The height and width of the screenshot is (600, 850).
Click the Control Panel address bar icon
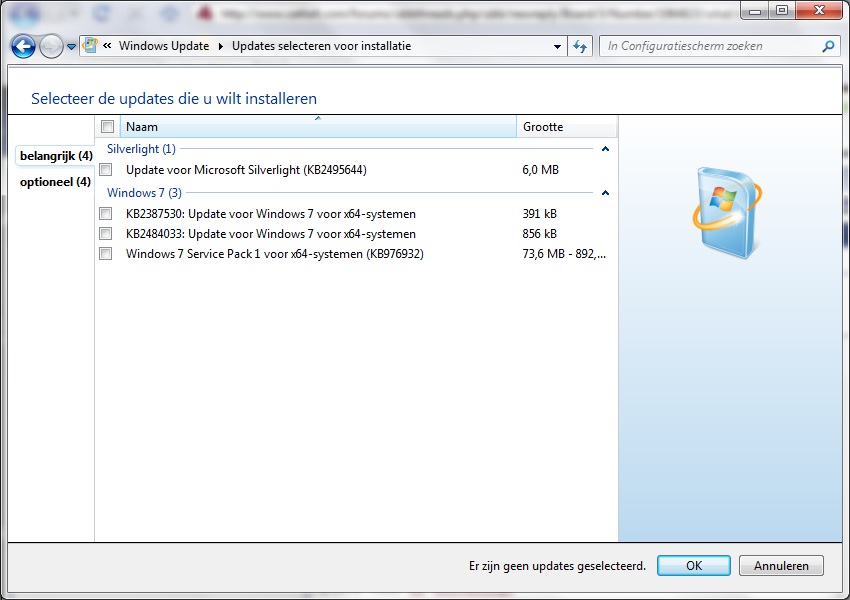coord(90,46)
